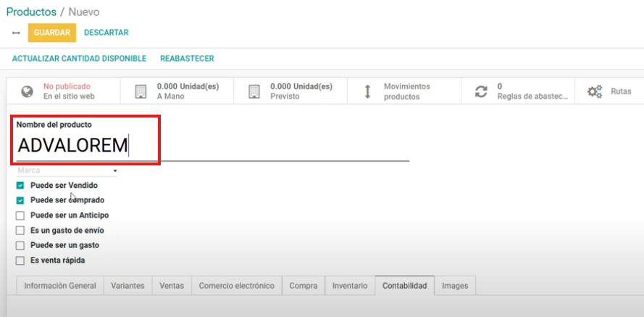
Task: Click the Nombre del producto input field
Action: 210,146
